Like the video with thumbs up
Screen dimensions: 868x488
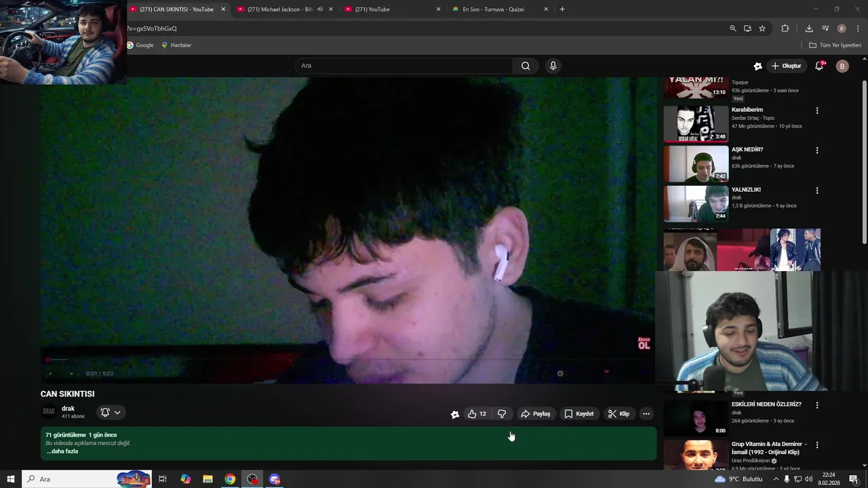click(x=477, y=413)
